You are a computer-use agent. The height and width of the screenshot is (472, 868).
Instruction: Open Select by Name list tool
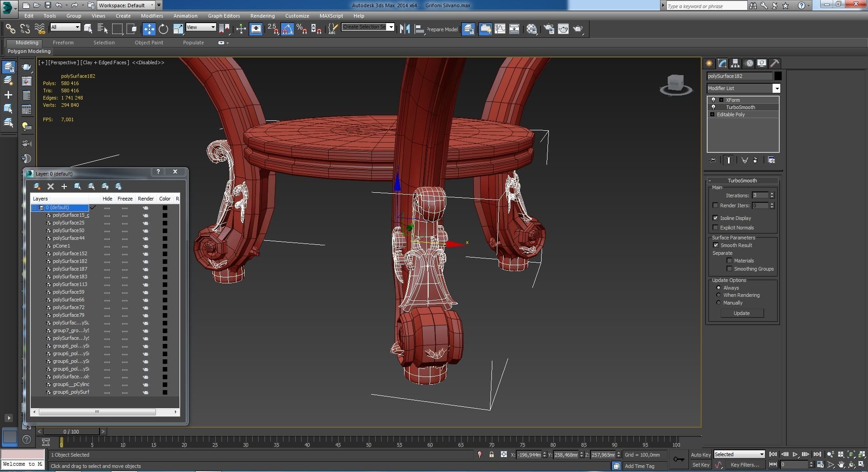pos(103,29)
